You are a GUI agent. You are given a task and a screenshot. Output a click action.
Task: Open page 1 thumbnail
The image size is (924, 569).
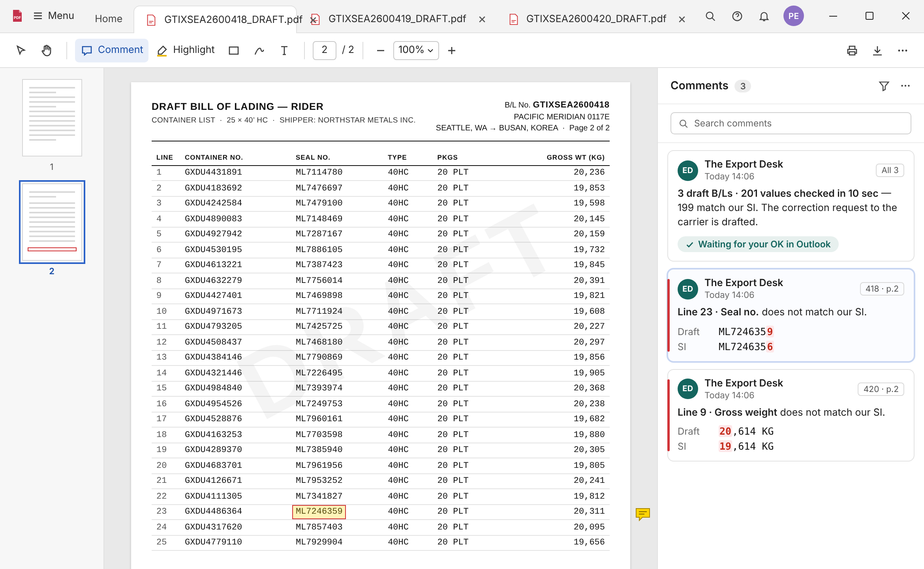coord(52,118)
